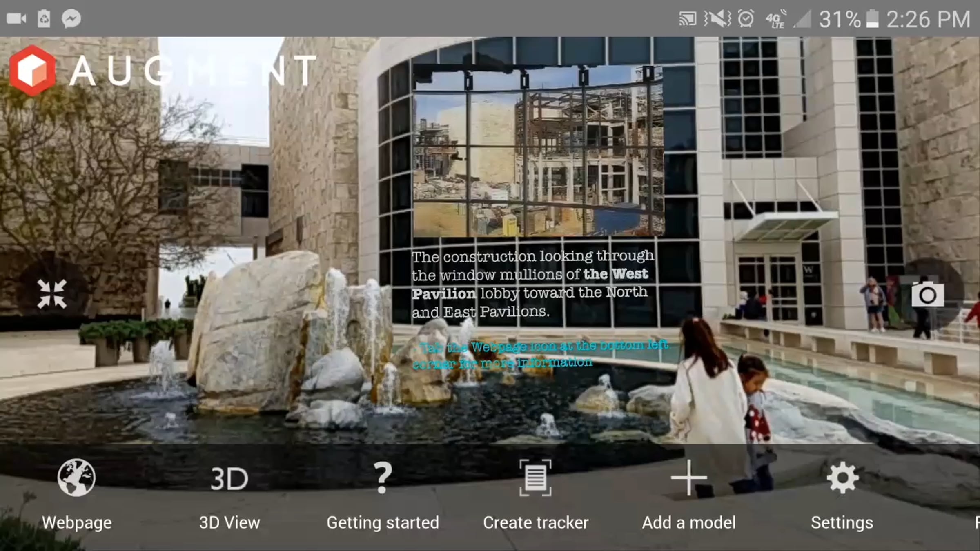Tap the video recording status icon

click(x=17, y=19)
